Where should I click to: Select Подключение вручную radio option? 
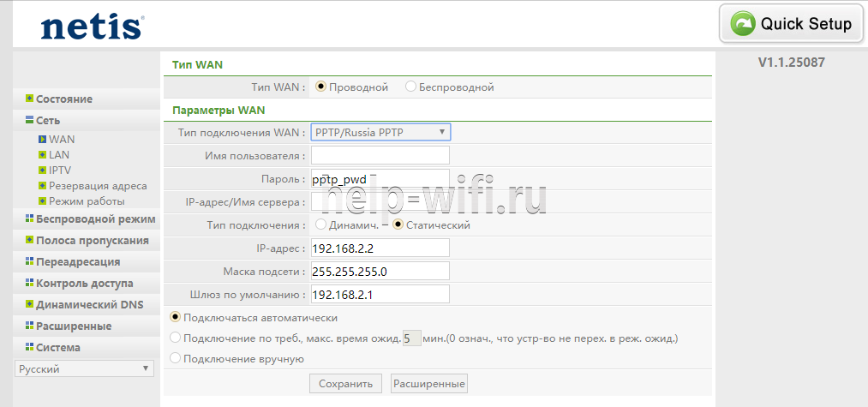176,359
